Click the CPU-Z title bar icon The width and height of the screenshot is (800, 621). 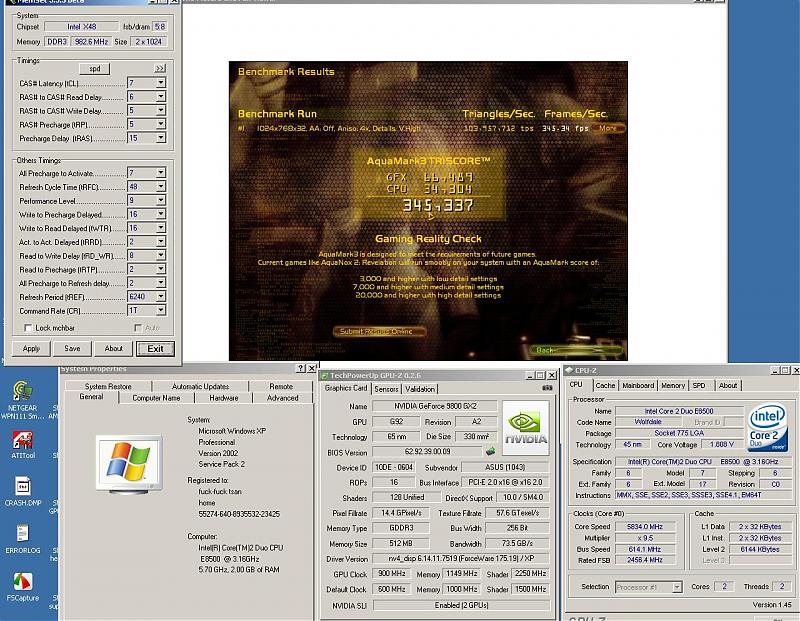(569, 370)
